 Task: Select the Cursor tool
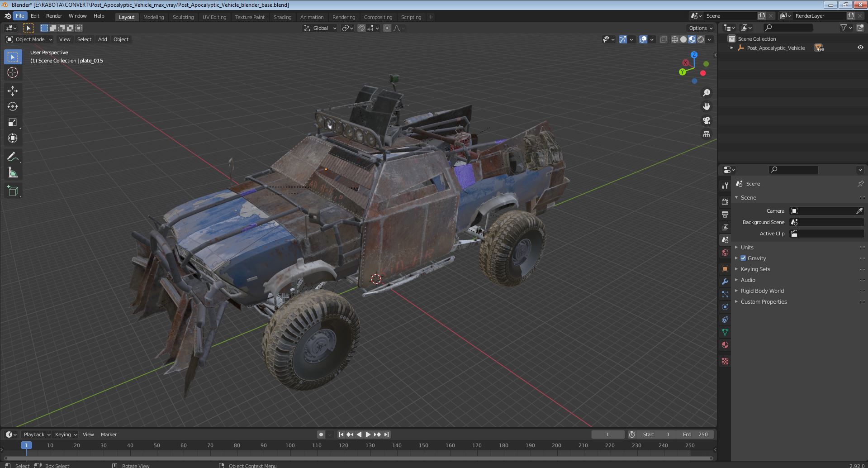(x=13, y=72)
